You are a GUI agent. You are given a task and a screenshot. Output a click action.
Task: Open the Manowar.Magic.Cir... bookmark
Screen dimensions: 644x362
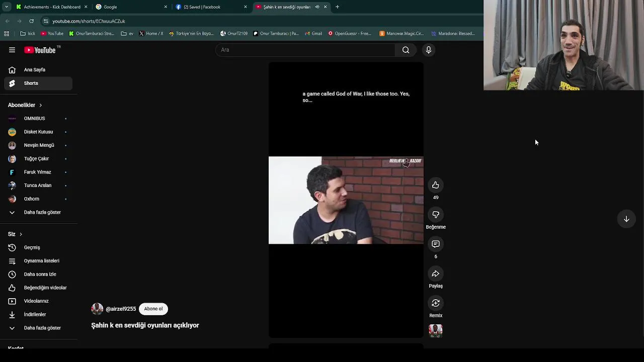point(401,34)
